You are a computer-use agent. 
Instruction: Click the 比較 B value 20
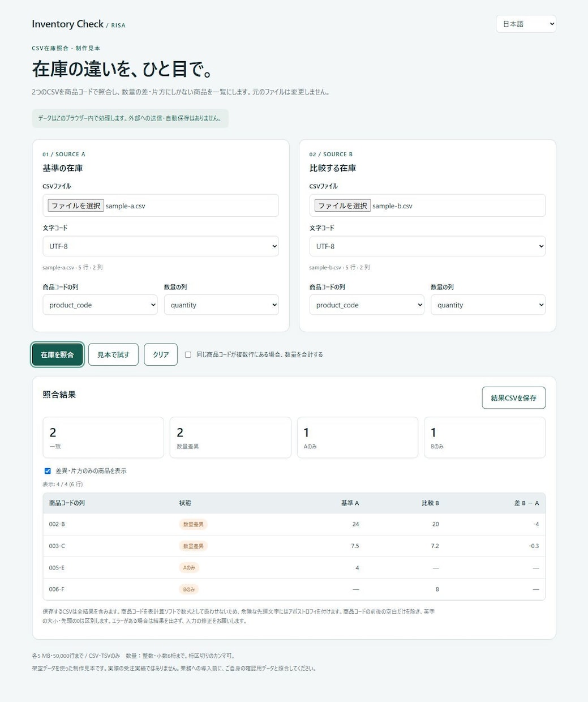coord(436,524)
